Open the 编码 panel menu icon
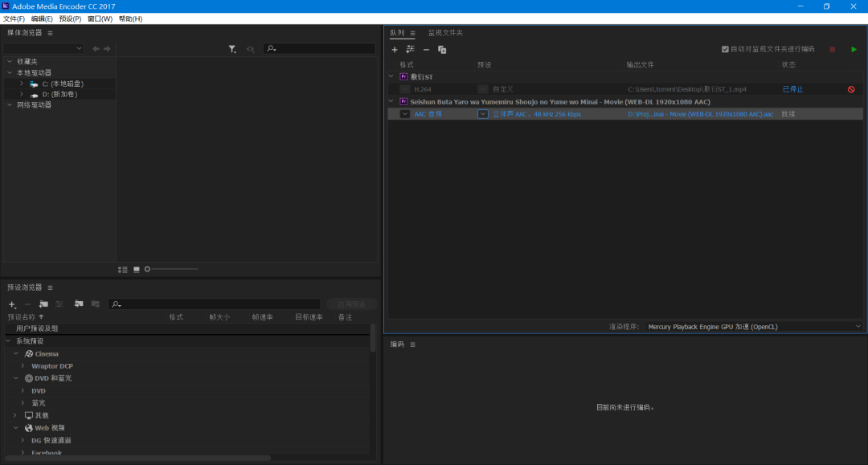This screenshot has height=465, width=868. [x=412, y=345]
